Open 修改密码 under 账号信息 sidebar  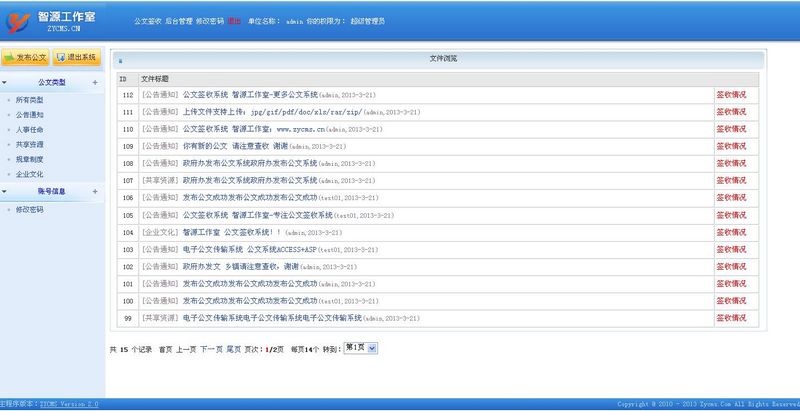(30, 210)
